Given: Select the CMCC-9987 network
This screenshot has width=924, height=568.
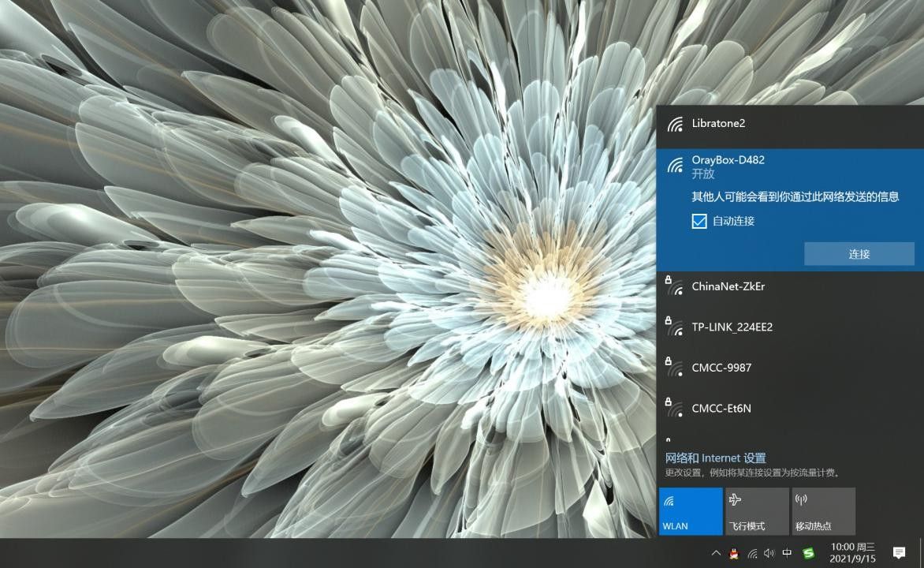Looking at the screenshot, I should click(x=790, y=368).
